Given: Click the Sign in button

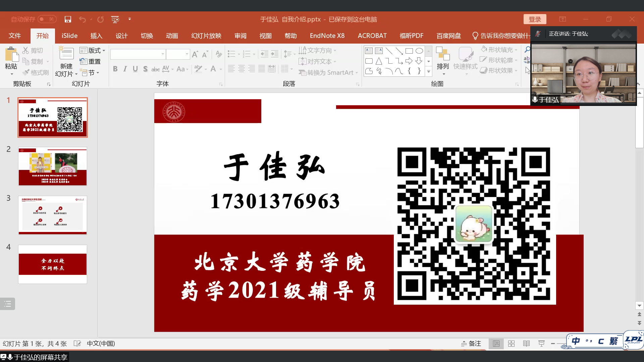Looking at the screenshot, I should (x=535, y=19).
